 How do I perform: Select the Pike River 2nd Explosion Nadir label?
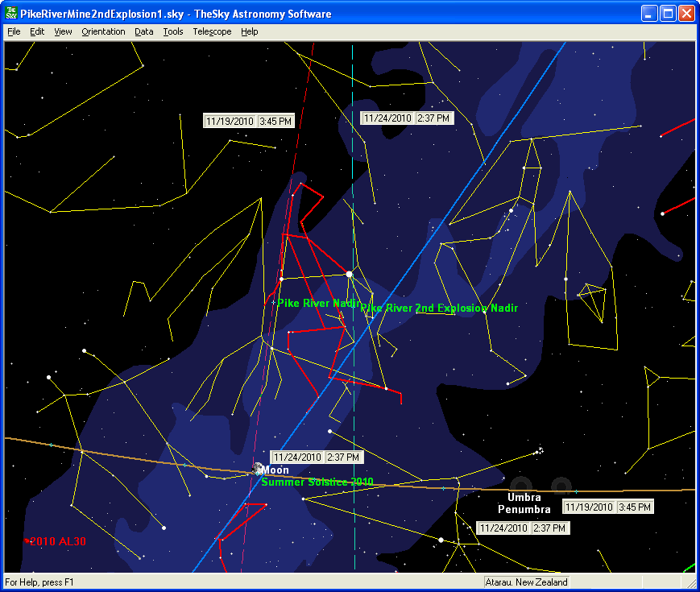[439, 308]
